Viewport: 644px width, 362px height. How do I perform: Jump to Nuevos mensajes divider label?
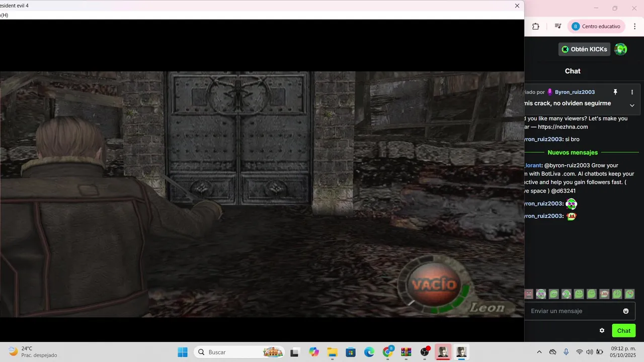pyautogui.click(x=573, y=152)
